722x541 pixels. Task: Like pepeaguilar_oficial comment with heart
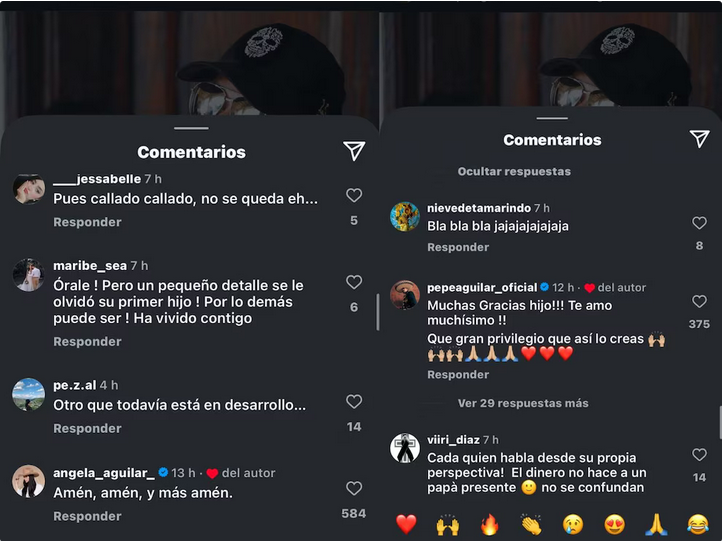click(x=699, y=302)
